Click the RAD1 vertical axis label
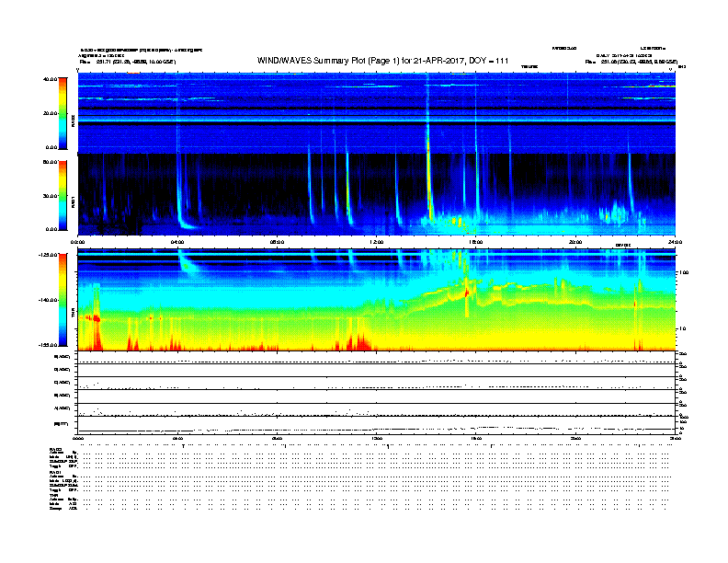This screenshot has width=728, height=563. 73,201
